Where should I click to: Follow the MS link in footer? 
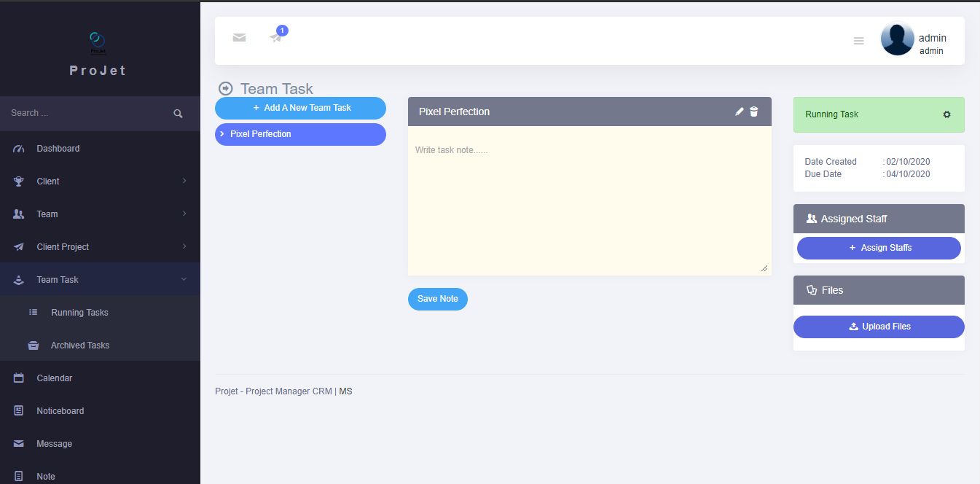click(345, 391)
